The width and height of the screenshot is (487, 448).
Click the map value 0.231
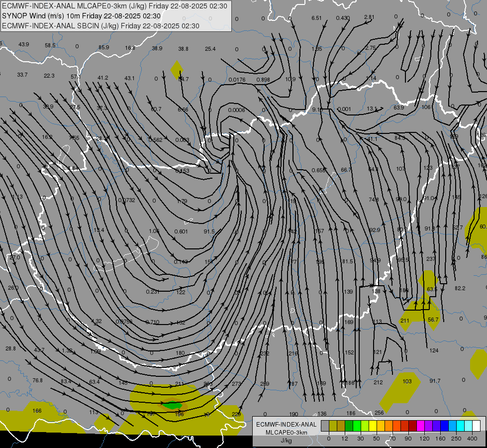coord(153,292)
